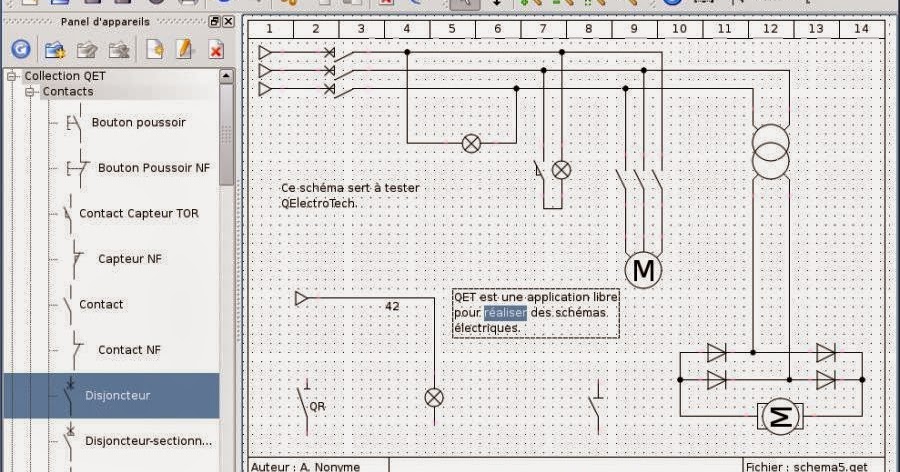Choose Contact Capteur TOR in the list
900x472 pixels.
point(138,213)
